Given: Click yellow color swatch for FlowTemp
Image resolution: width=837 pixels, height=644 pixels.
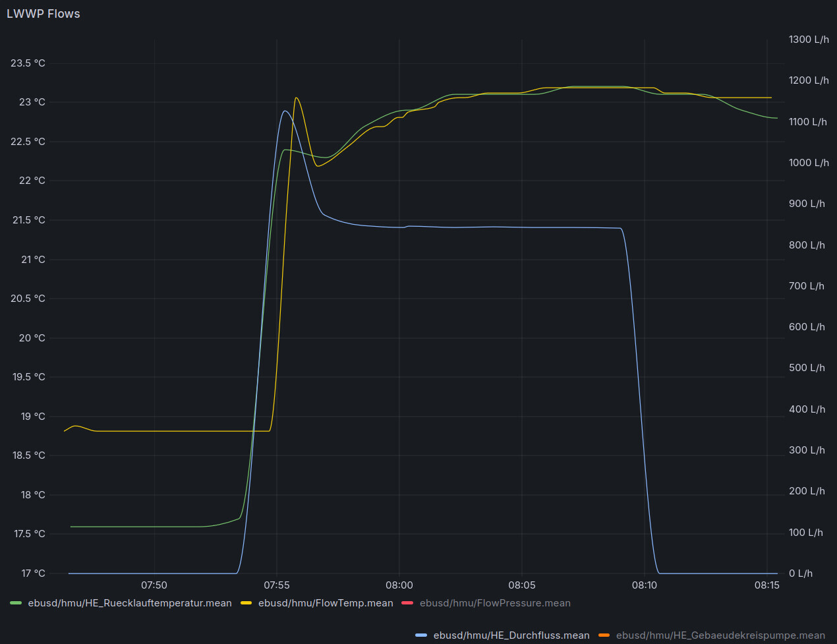Looking at the screenshot, I should click(246, 603).
